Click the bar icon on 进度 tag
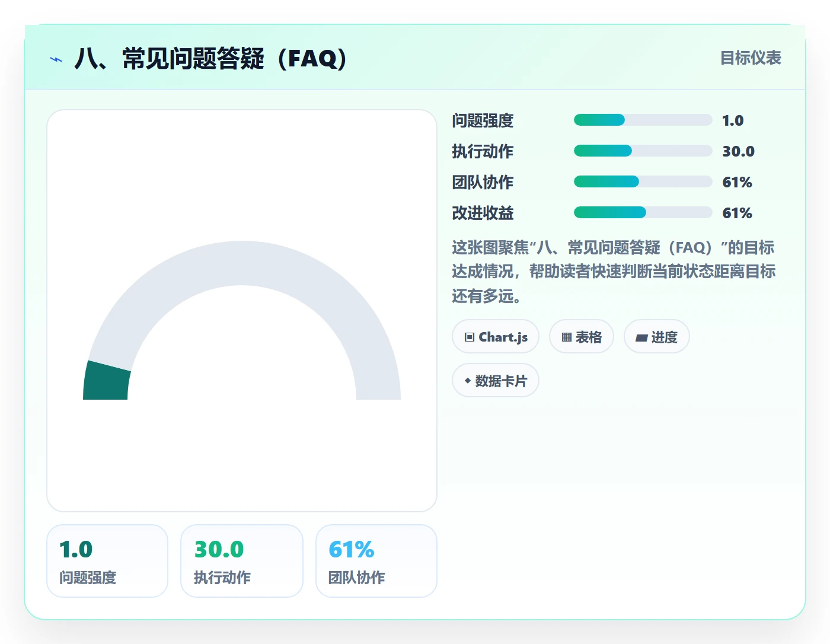This screenshot has height=644, width=830. tap(641, 338)
